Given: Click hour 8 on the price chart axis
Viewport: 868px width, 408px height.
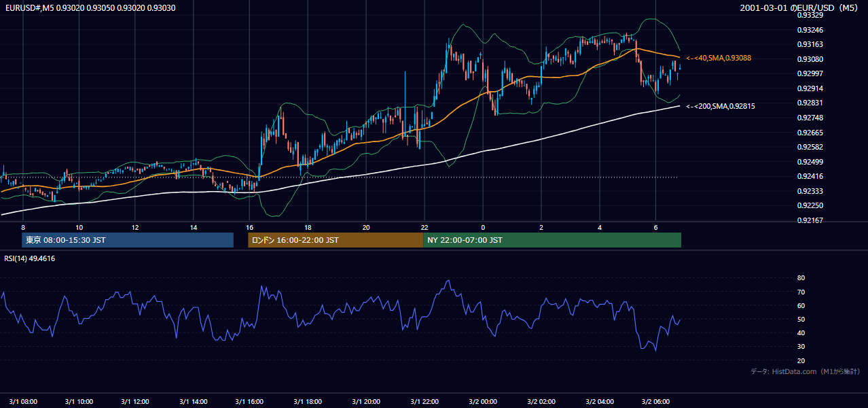Looking at the screenshot, I should coord(22,227).
